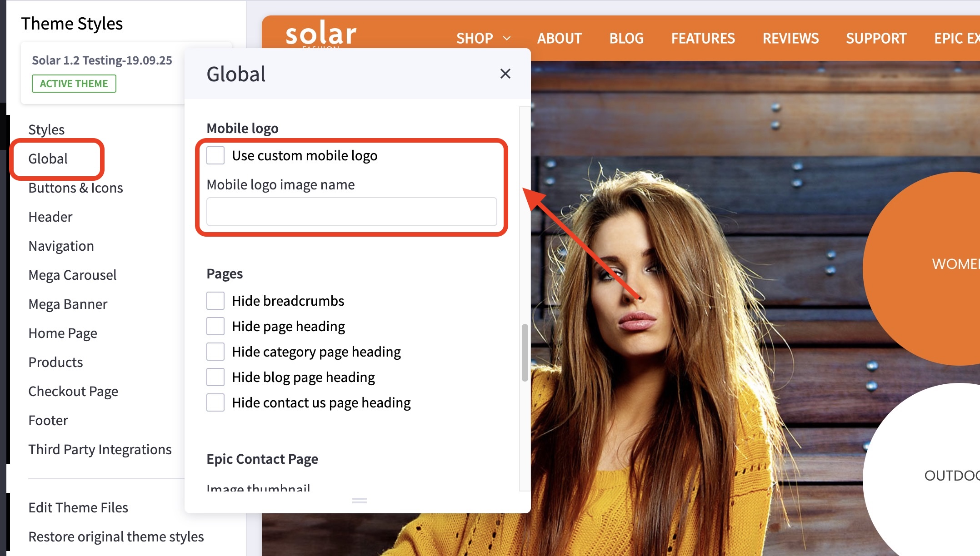Check Hide contact us page heading

click(215, 402)
